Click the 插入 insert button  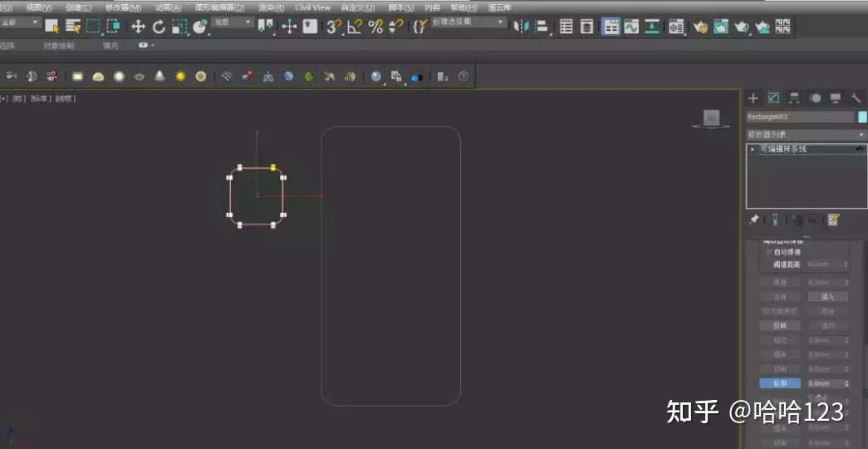click(827, 297)
